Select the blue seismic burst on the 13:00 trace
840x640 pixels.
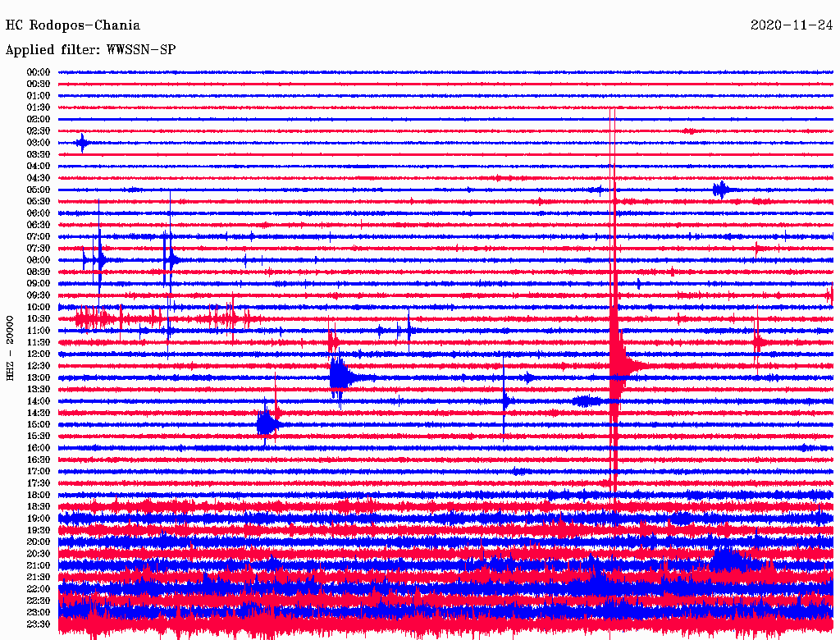(340, 377)
